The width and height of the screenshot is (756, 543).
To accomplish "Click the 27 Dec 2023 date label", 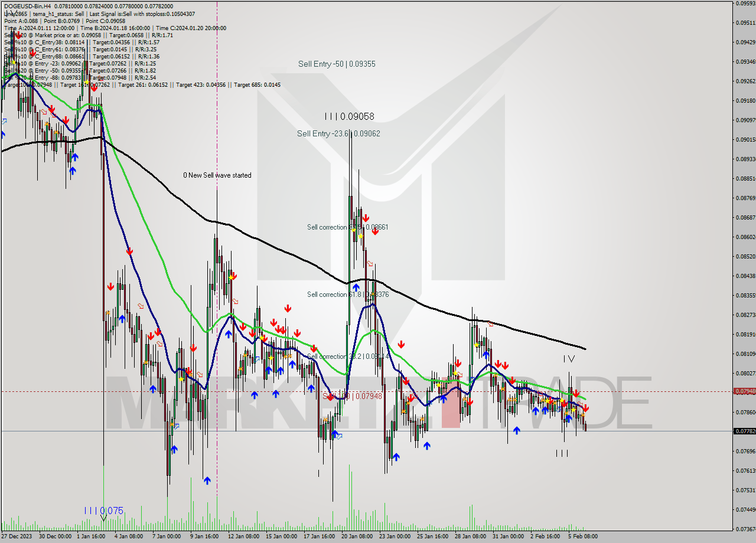I will coord(18,537).
